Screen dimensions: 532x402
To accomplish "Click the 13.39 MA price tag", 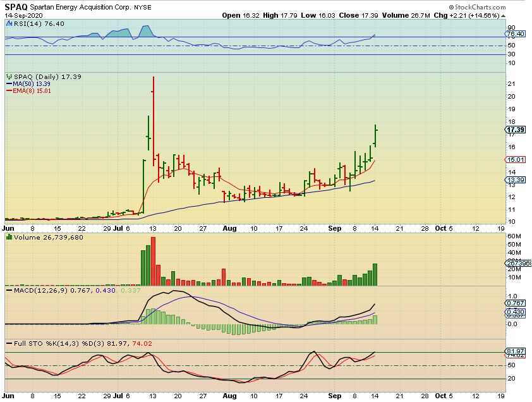I will click(516, 180).
